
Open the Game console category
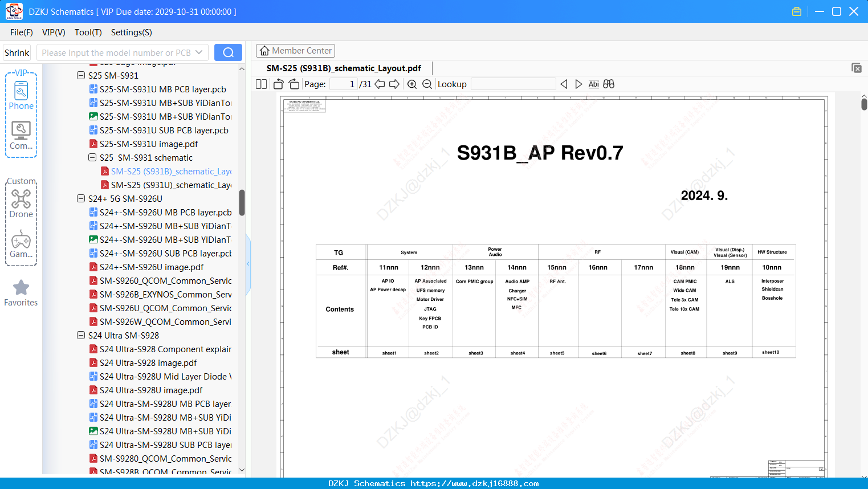pyautogui.click(x=21, y=244)
